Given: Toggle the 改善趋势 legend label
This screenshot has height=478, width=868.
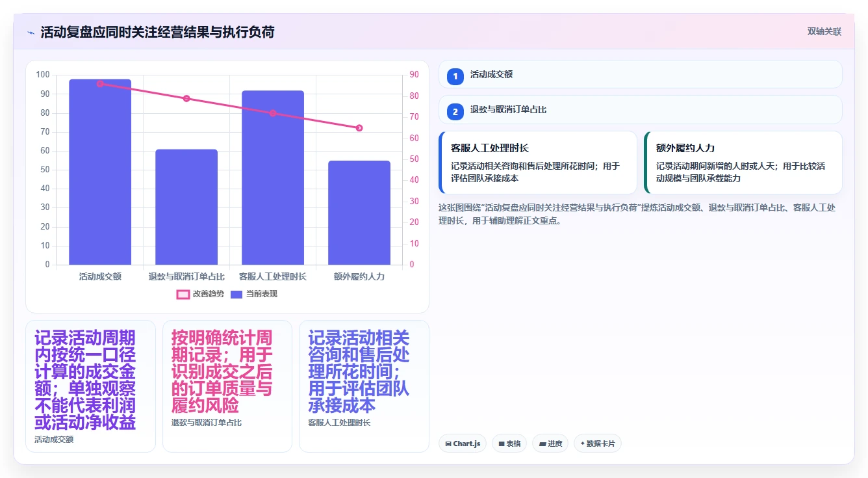Looking at the screenshot, I should click(x=209, y=295).
